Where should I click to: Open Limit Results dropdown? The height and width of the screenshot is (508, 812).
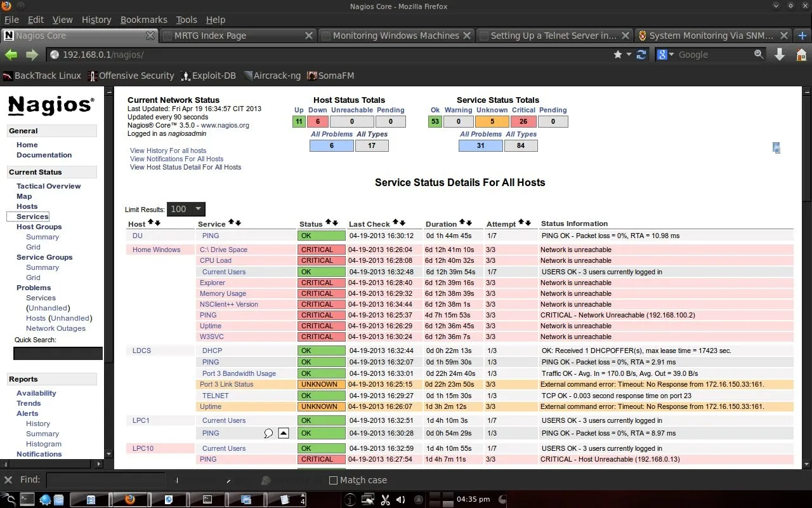[x=186, y=209]
